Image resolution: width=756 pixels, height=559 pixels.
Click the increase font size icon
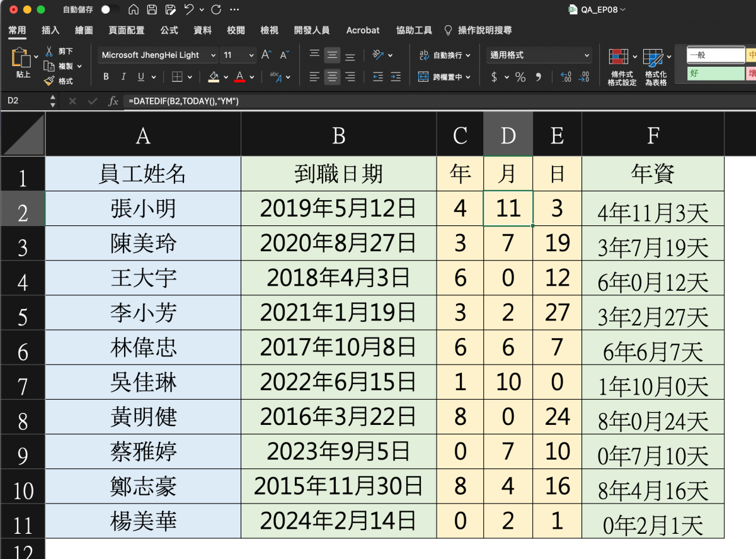[266, 55]
